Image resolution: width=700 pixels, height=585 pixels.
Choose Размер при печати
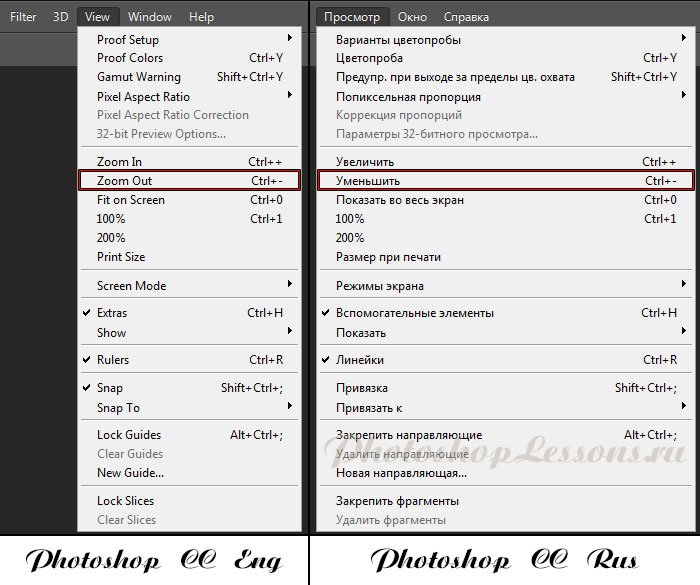click(x=505, y=257)
